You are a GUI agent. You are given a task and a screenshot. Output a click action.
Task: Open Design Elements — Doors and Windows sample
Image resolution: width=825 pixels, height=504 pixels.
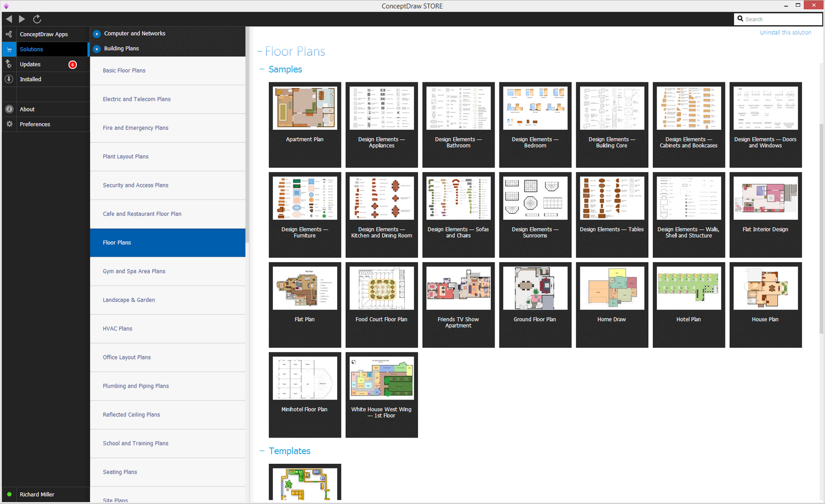tap(766, 125)
